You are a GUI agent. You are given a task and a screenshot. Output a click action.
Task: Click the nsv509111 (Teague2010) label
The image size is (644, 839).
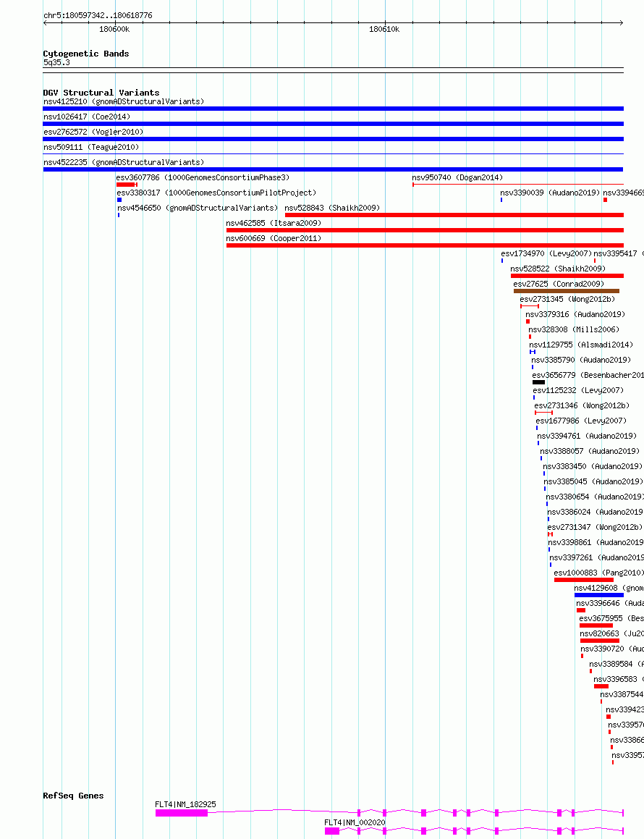[91, 147]
